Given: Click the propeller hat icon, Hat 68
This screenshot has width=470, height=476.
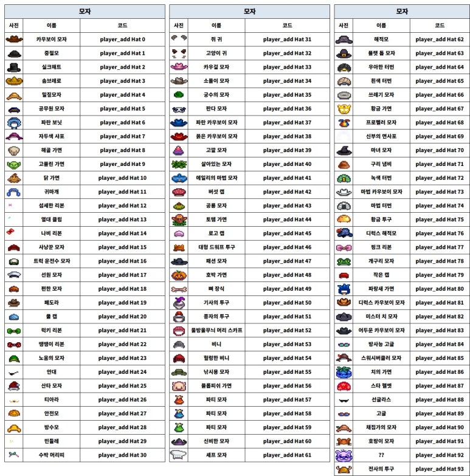Looking at the screenshot, I should [x=344, y=123].
